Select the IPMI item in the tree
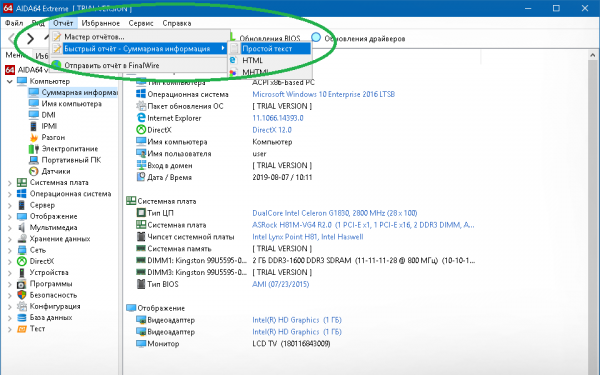This screenshot has width=600, height=375. coord(48,126)
